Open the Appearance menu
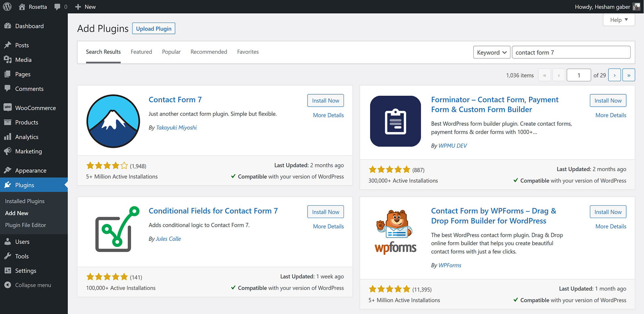This screenshot has width=644, height=314. coord(31,170)
